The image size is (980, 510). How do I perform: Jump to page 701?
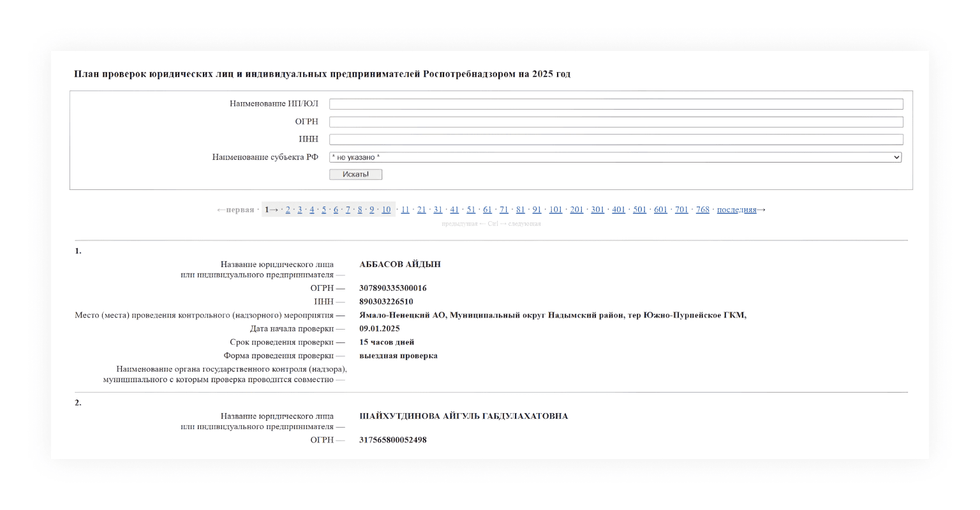click(682, 210)
